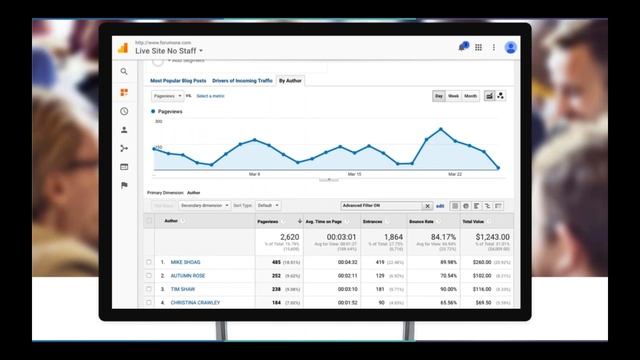Select the By Author tab

click(290, 81)
